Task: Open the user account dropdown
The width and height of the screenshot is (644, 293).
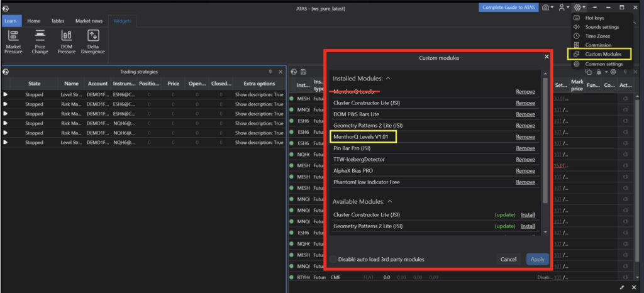Action: 563,8
